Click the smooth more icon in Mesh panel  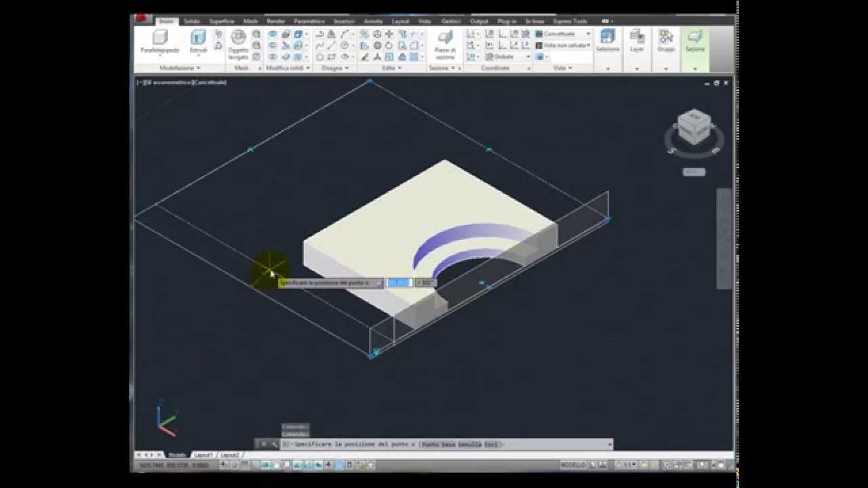[257, 34]
